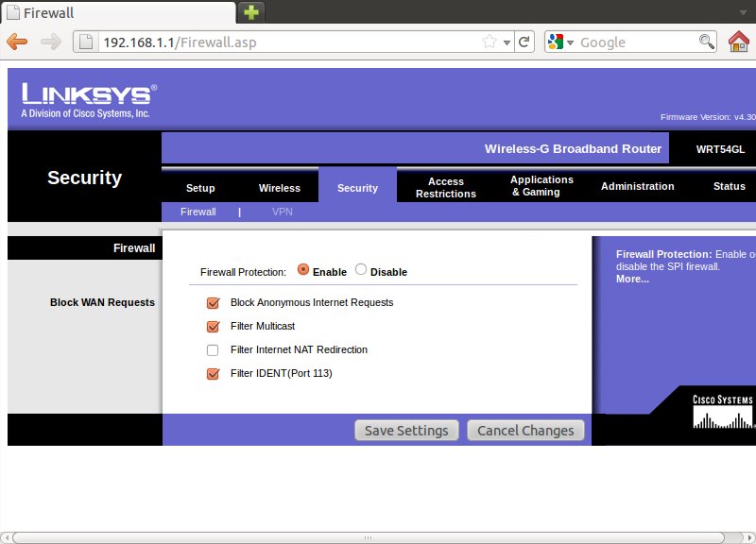Viewport: 756px width, 544px height.
Task: Click the search magnifier icon
Action: point(706,42)
